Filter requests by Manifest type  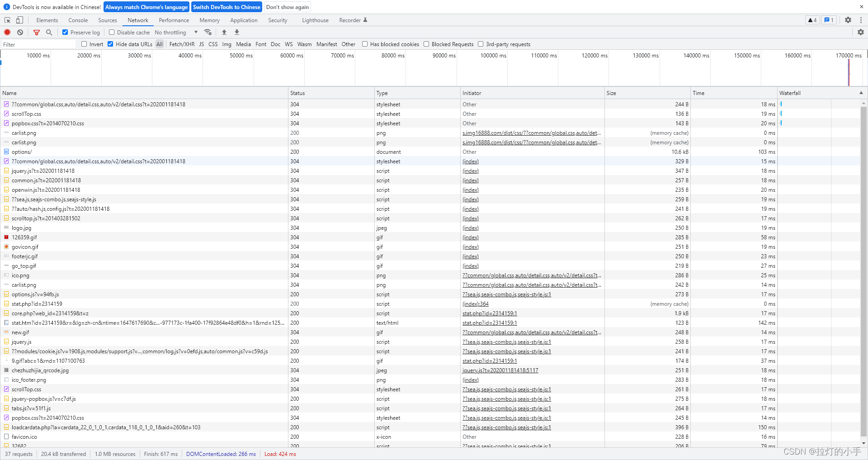(x=326, y=44)
